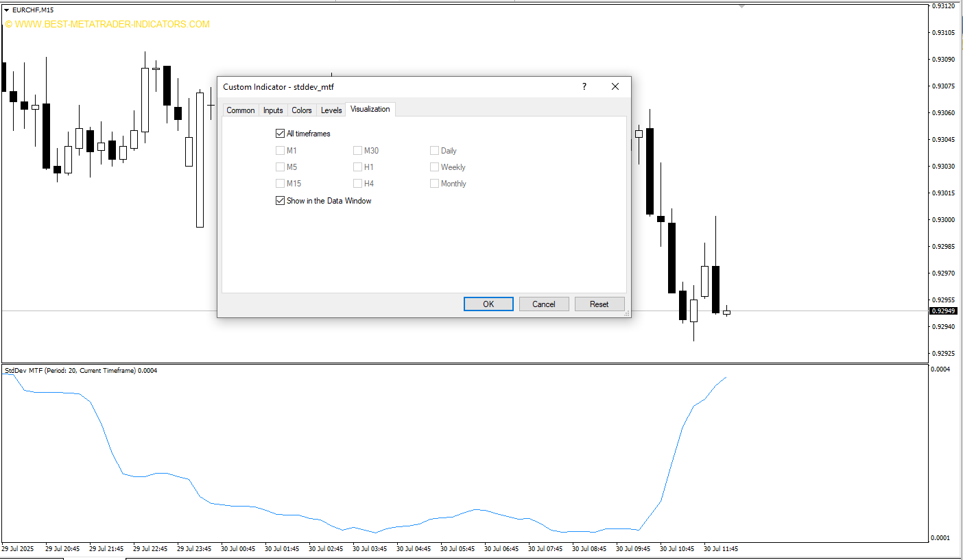Click the chart shift triangle marker at top
Image resolution: width=963 pixels, height=560 pixels.
click(x=741, y=6)
